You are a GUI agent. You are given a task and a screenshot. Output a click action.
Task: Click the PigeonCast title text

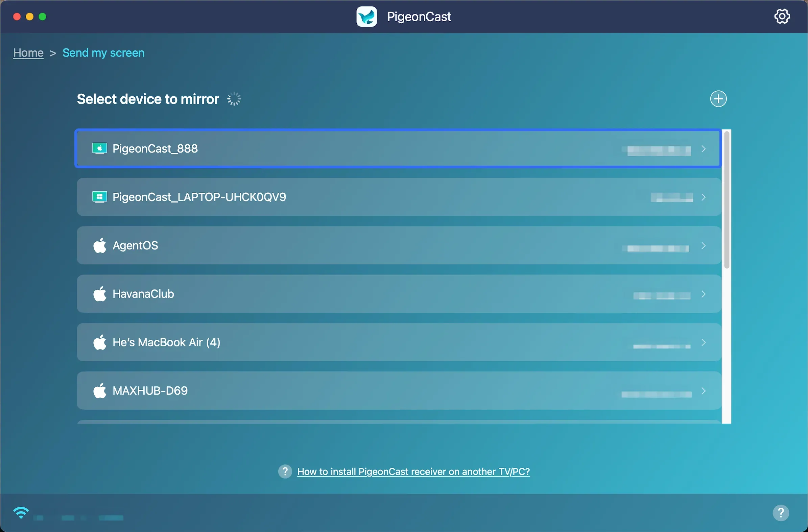tap(419, 17)
